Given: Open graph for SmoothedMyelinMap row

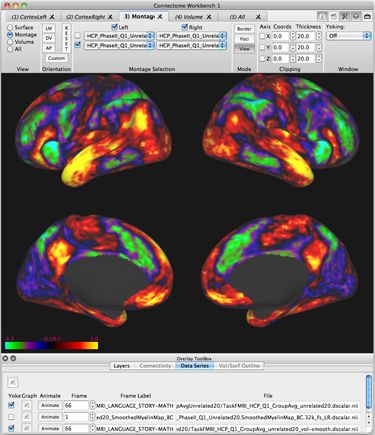Looking at the screenshot, I should [x=27, y=417].
